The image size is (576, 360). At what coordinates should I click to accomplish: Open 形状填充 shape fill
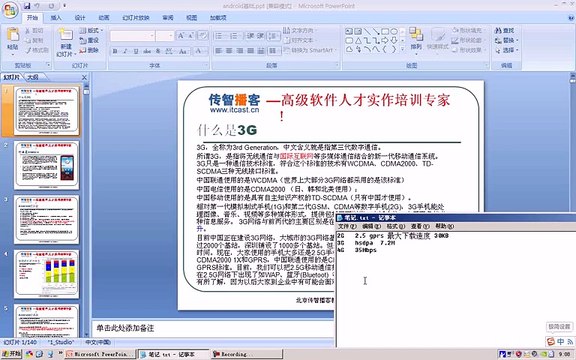click(469, 30)
